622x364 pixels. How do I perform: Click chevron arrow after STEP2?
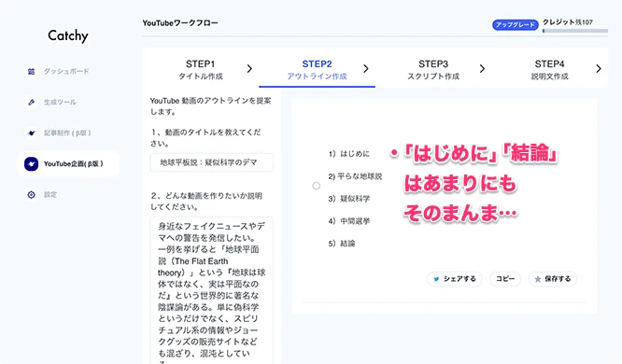click(x=366, y=68)
